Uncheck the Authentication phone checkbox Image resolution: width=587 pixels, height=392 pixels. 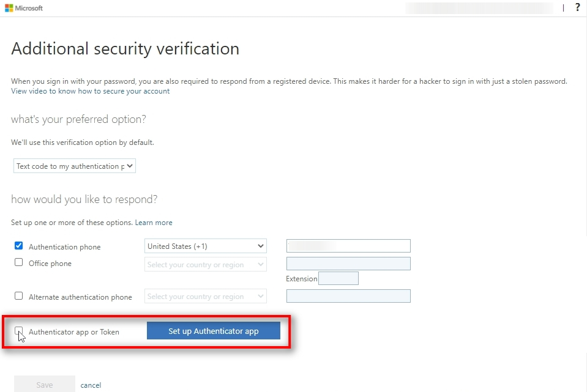(18, 246)
